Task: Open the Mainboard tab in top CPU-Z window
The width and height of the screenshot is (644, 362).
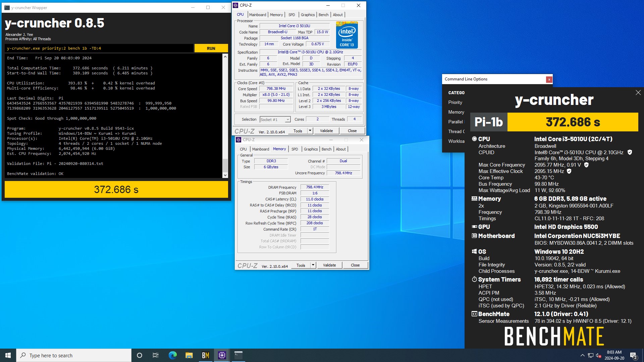Action: pyautogui.click(x=258, y=15)
